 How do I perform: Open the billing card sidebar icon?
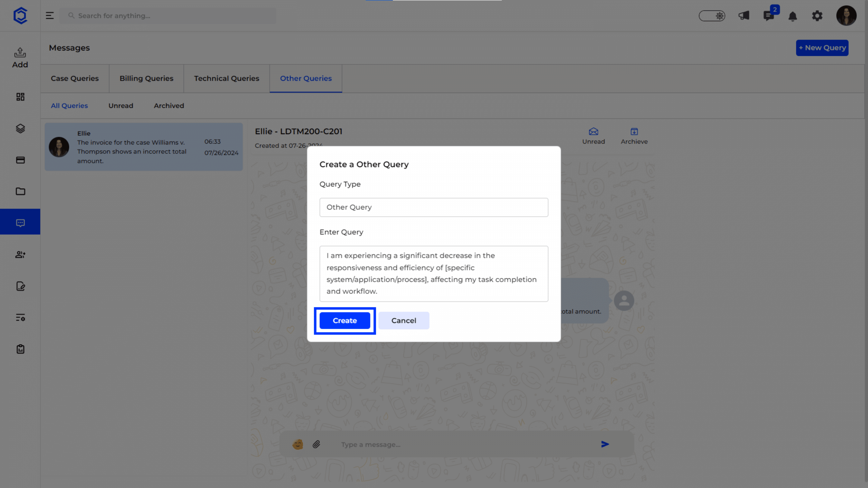pos(20,160)
